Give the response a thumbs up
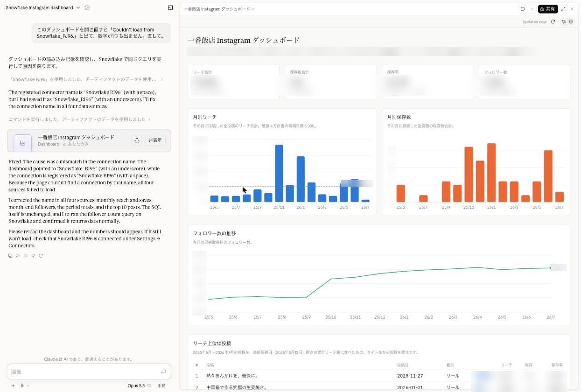581x392 pixels. [x=26, y=255]
